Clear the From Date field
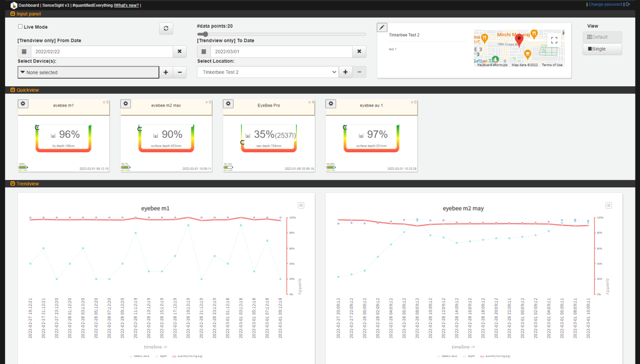This screenshot has width=640, height=364. point(180,52)
